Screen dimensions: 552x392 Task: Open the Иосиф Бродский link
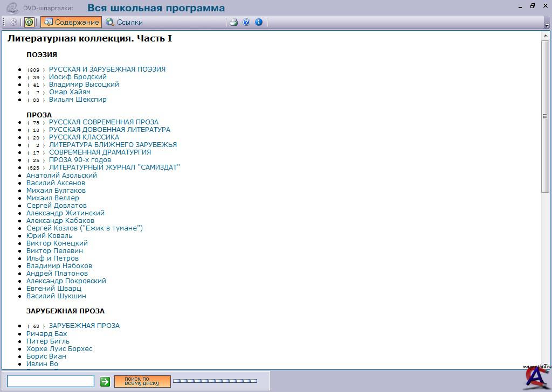78,77
